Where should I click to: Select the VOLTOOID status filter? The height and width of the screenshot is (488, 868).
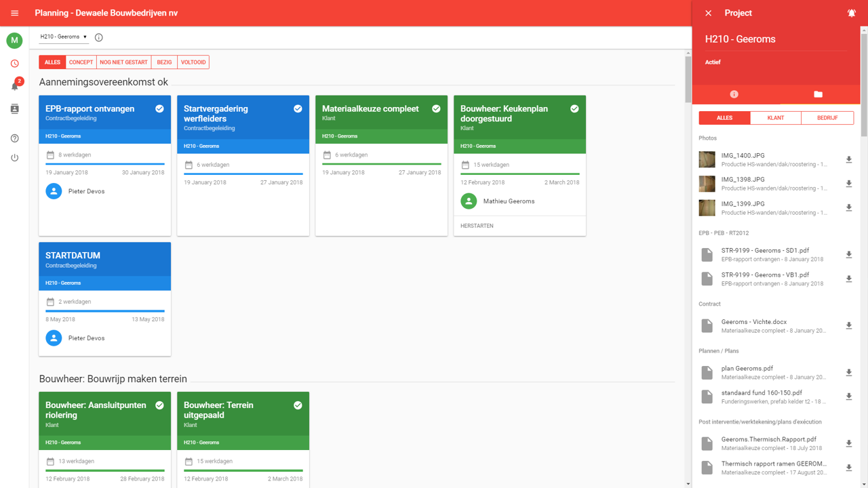(193, 62)
